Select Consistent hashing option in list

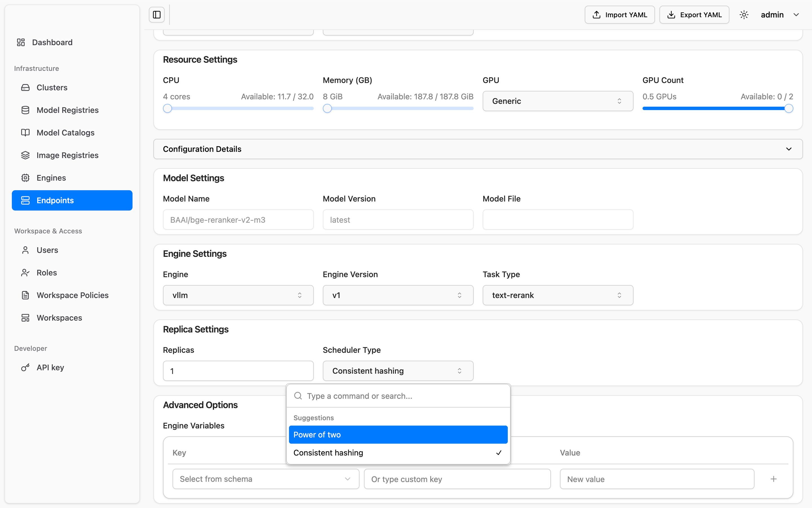point(398,453)
